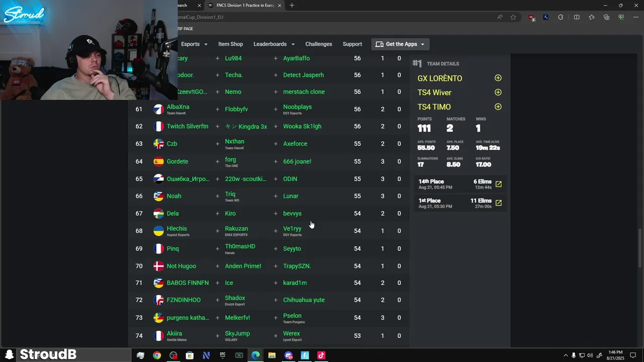
Task: Open teammate Th0masHD's profile
Action: (x=240, y=246)
